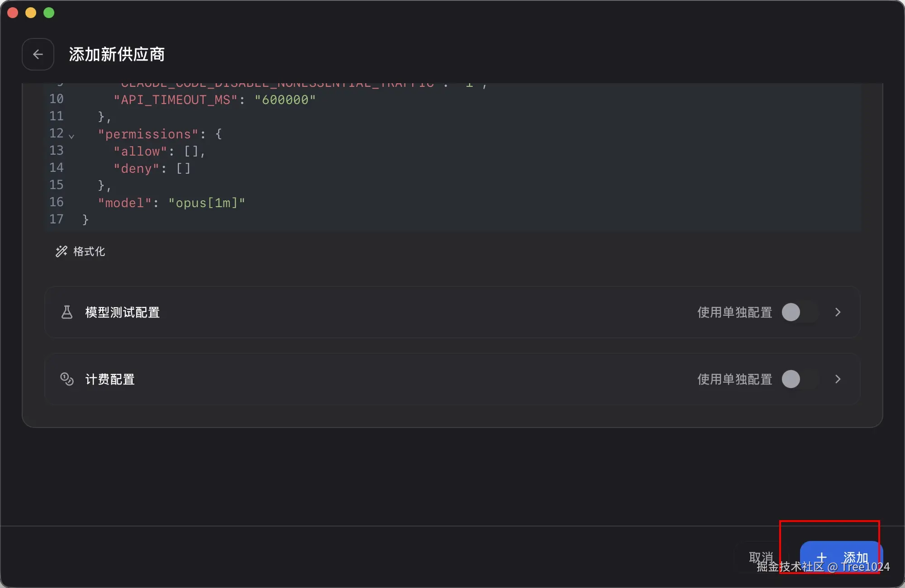Expand the billing config row chevron
Screen dimensions: 905x588
coord(838,379)
